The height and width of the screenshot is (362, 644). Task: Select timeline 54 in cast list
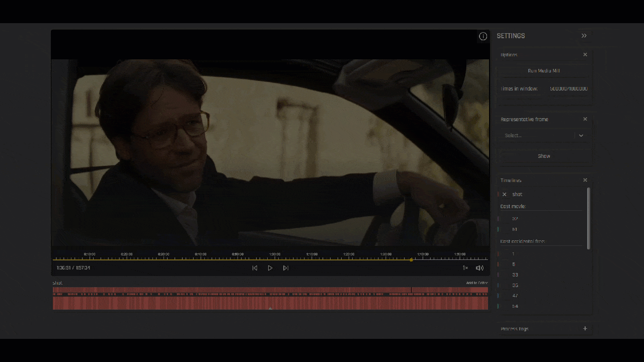515,306
